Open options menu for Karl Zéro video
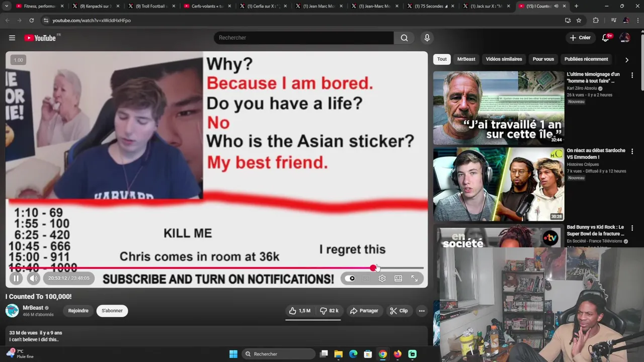The height and width of the screenshot is (362, 644). click(632, 75)
